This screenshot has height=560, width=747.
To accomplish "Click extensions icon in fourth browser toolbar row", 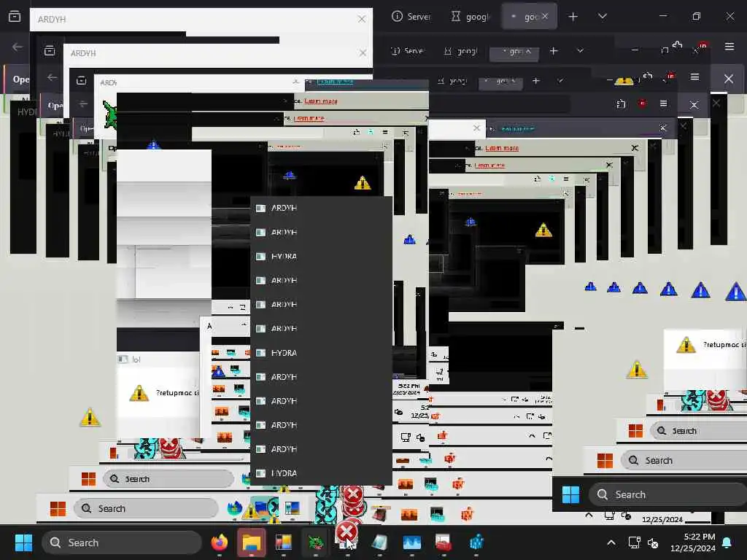I will pyautogui.click(x=621, y=104).
